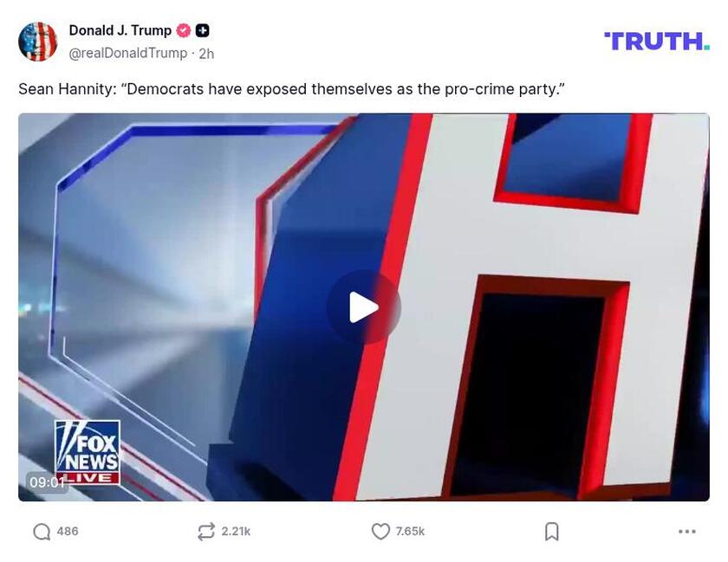Click the Sean Hannity quote post text
The image size is (728, 562).
291,89
